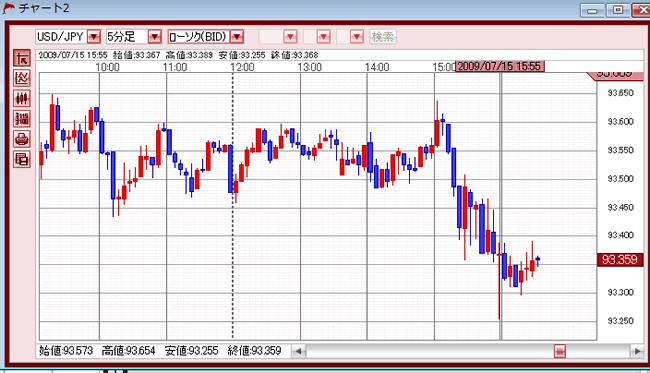
Task: Click the right scroll arrow of chart scrollbar
Action: 637,352
